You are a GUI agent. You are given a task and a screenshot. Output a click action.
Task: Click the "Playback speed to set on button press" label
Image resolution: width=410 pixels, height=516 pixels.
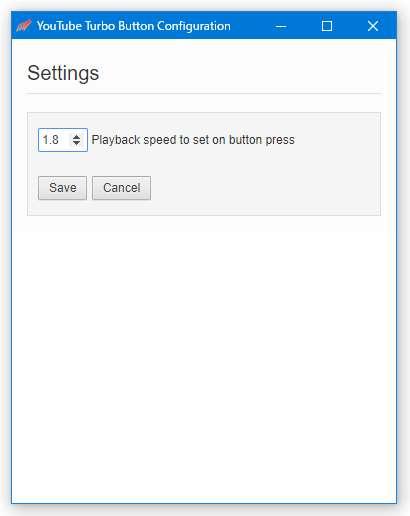pos(193,140)
